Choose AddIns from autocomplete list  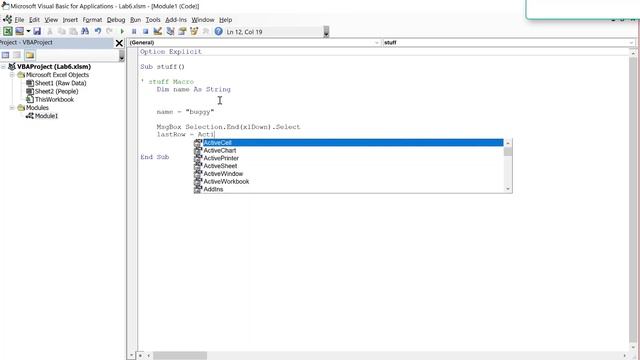coord(353,189)
